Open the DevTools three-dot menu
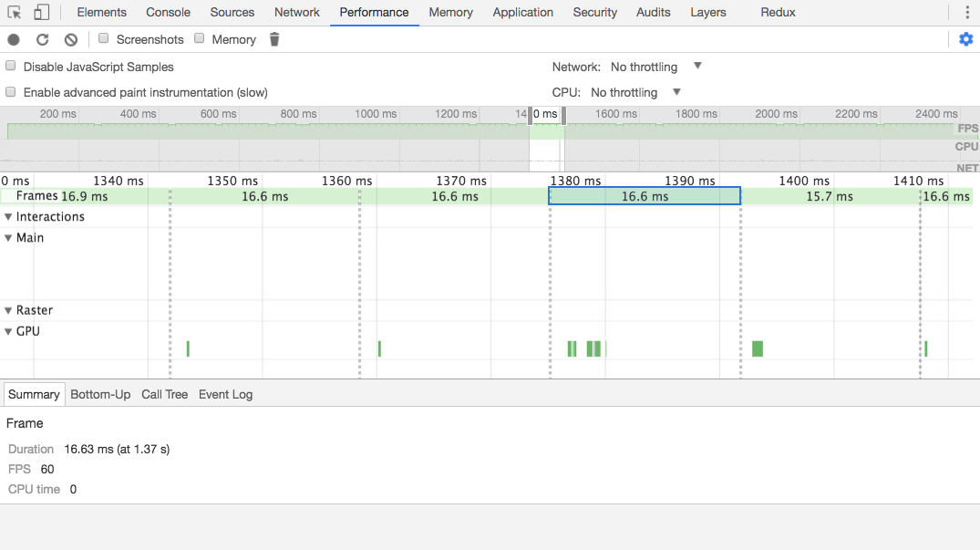The image size is (980, 550). point(967,12)
